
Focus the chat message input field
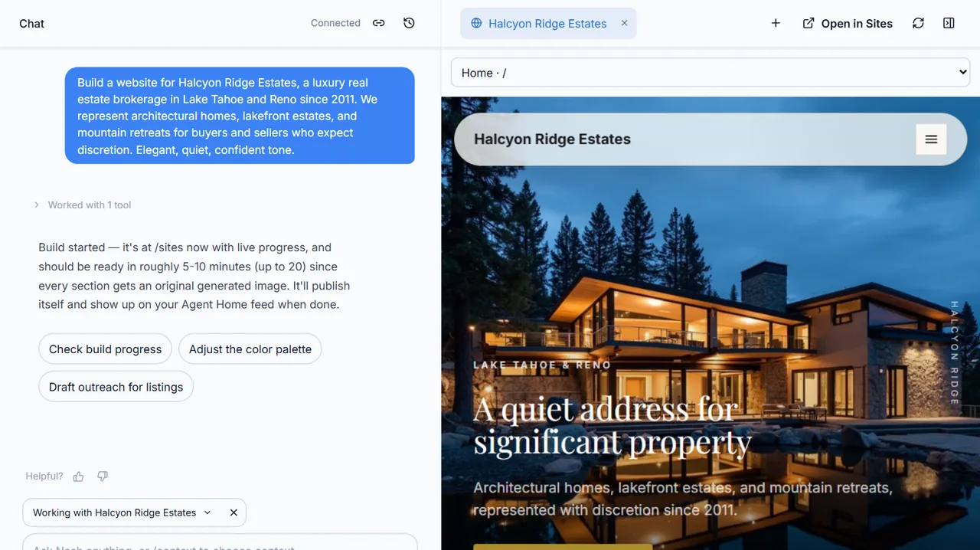(220, 542)
